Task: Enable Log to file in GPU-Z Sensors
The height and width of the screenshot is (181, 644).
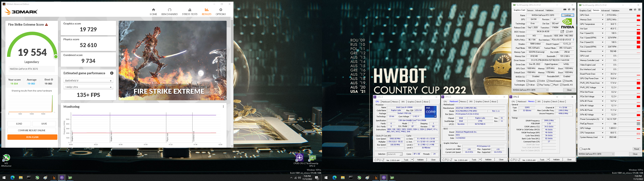Action: [x=581, y=149]
